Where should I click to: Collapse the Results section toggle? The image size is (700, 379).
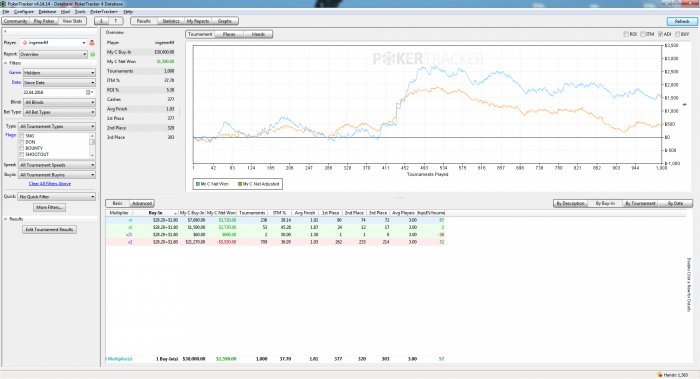coord(6,219)
